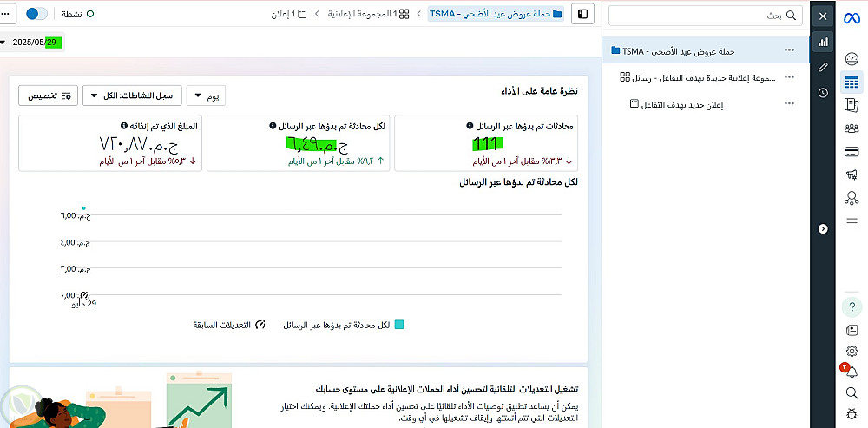This screenshot has width=868, height=428.
Task: Click info icon beside محادثات تم بدؤها
Action: coord(470,126)
